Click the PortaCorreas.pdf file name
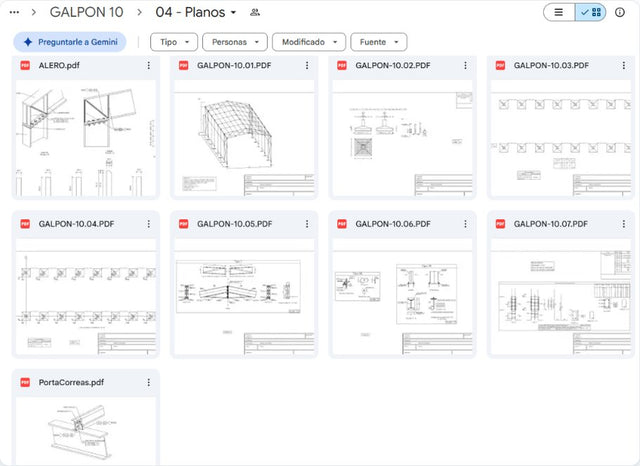Viewport: 640px width, 466px height. [x=71, y=382]
